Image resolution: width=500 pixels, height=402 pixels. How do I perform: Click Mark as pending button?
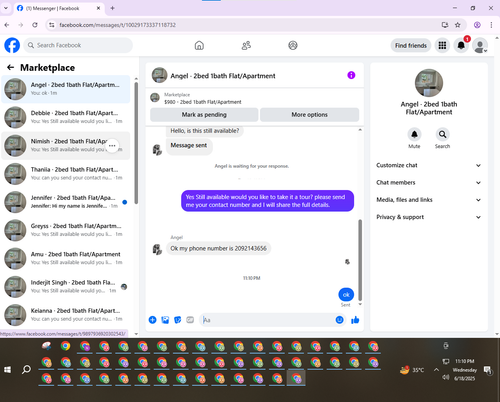coord(204,115)
